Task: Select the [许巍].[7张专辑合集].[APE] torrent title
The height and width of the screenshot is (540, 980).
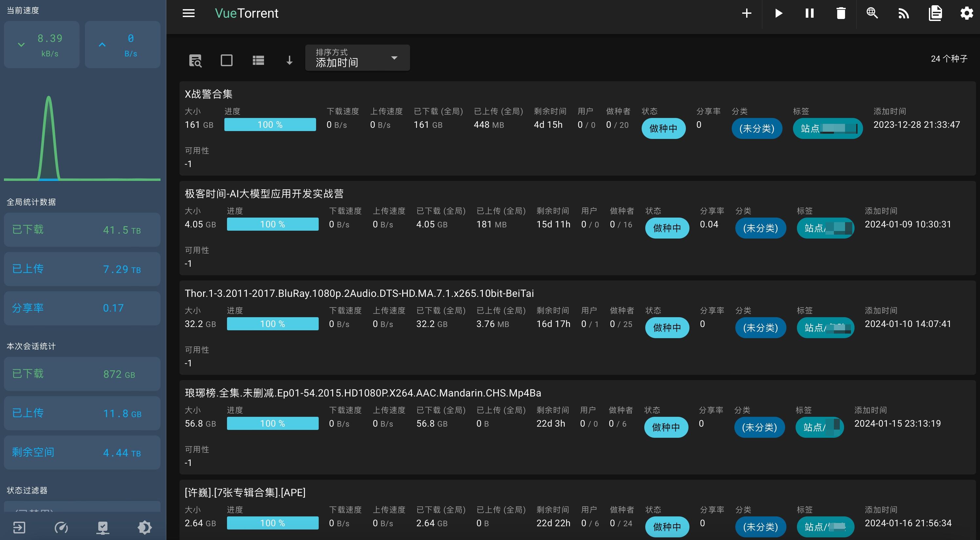Action: point(245,493)
